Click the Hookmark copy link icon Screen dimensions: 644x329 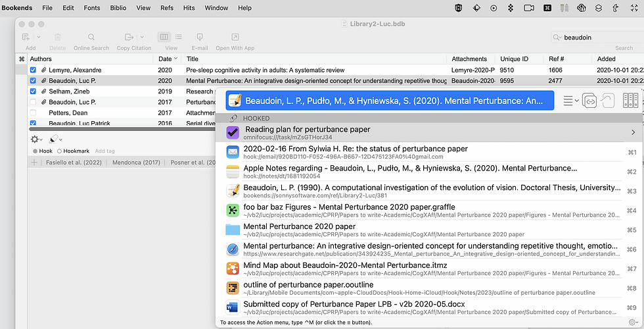(589, 100)
